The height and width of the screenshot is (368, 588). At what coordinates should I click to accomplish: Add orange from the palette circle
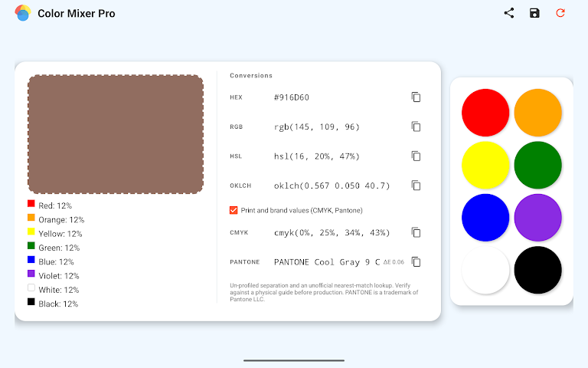[537, 113]
